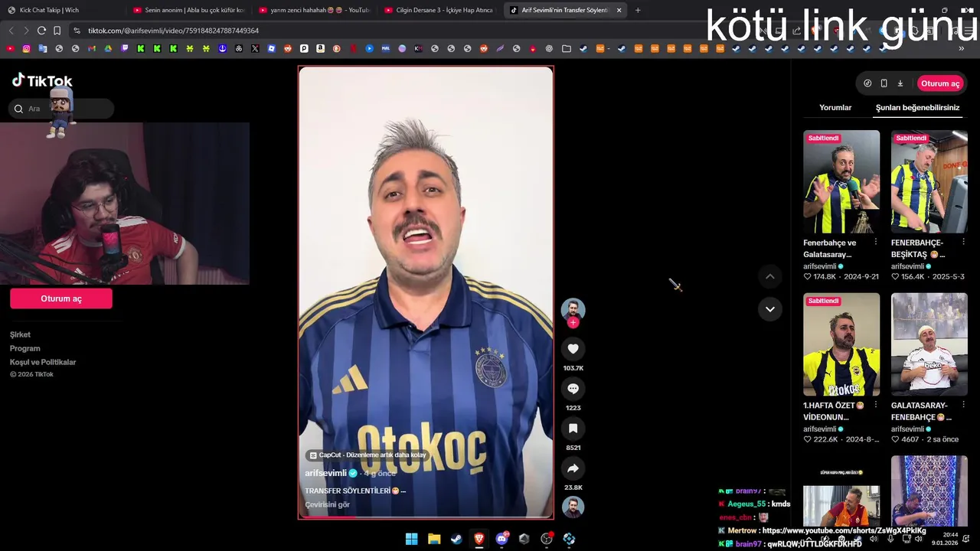
Task: Click Oturum aç button at top right
Action: pyautogui.click(x=940, y=83)
